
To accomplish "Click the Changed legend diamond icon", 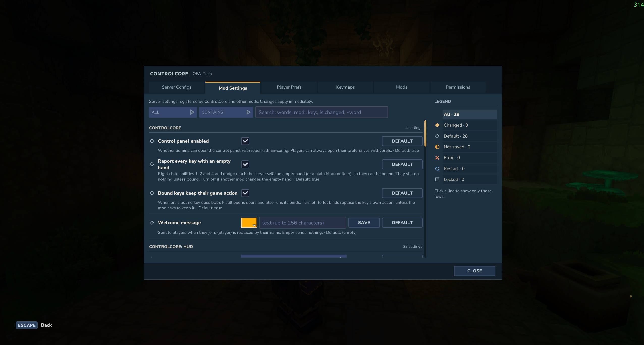I will (437, 125).
